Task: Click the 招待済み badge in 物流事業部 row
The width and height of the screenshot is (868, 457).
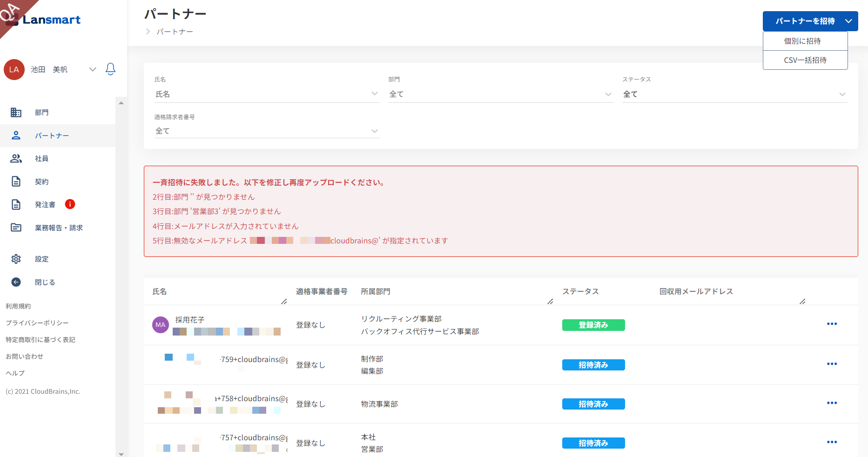Action: click(x=593, y=404)
